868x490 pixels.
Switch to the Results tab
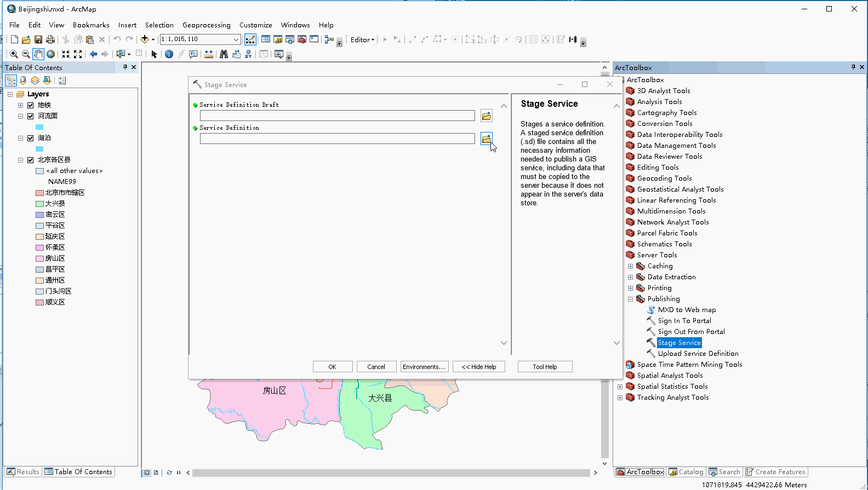(x=23, y=472)
